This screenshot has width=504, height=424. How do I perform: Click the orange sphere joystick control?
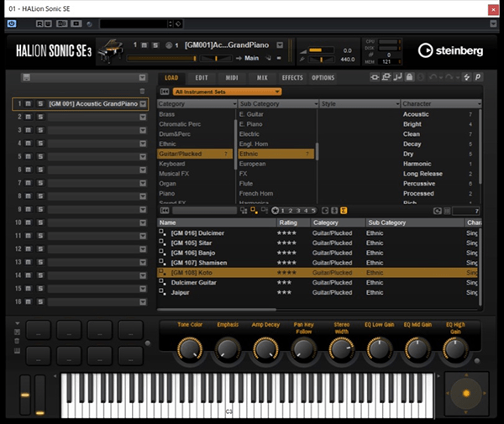pos(466,393)
